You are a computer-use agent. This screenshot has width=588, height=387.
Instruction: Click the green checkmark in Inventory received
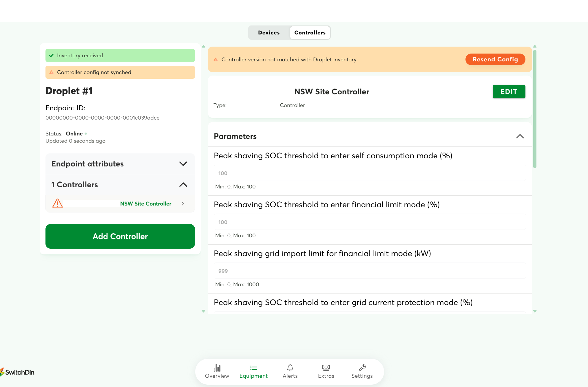tap(52, 56)
